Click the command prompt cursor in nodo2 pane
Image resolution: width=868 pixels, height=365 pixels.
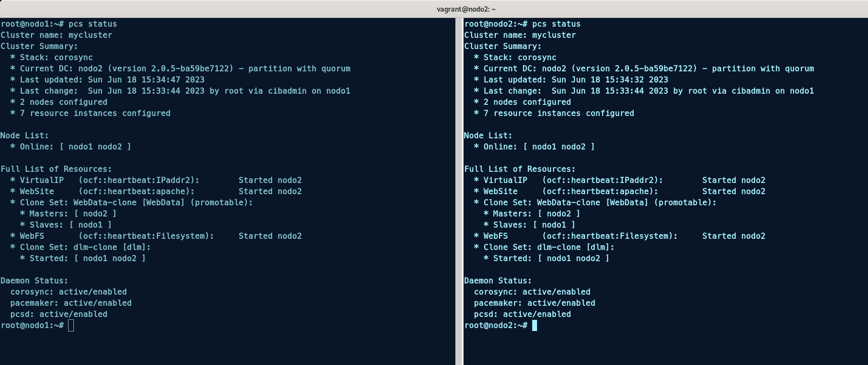535,326
